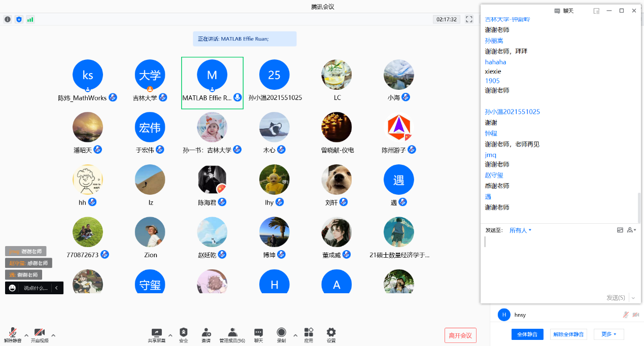Turn on camera with 开启视频

point(40,334)
